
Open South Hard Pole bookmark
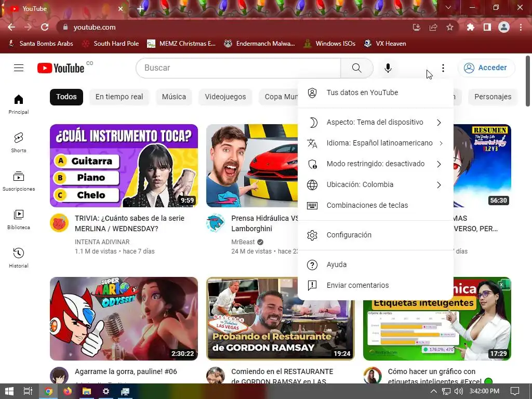coord(111,44)
